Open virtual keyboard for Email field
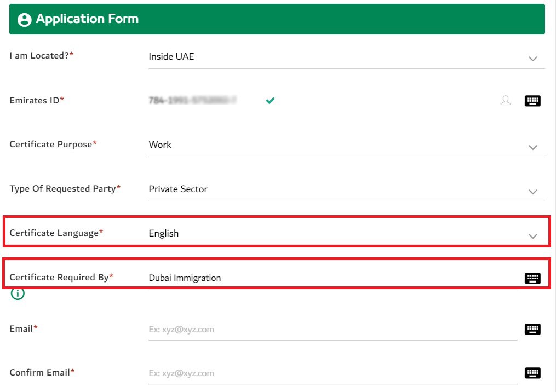The width and height of the screenshot is (556, 392). coord(532,329)
